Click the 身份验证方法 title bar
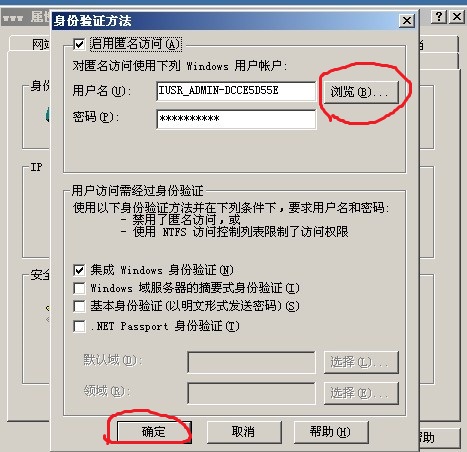Image resolution: width=467 pixels, height=452 pixels. [x=225, y=21]
